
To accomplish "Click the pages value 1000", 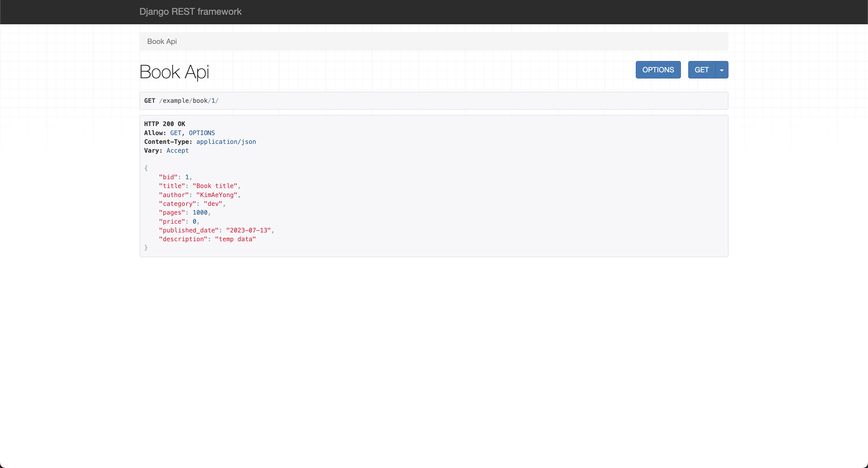I will 200,213.
